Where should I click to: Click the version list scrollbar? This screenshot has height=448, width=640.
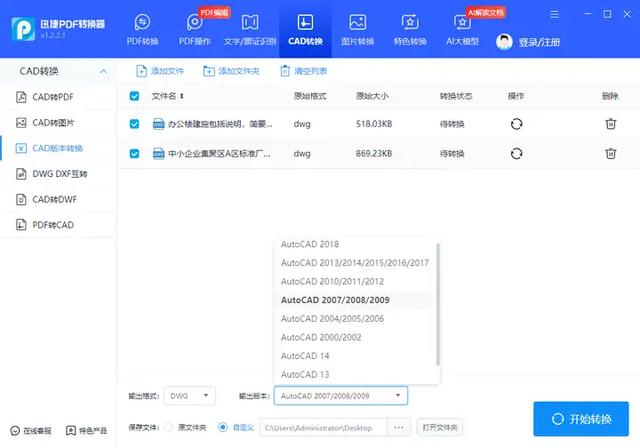point(438,304)
